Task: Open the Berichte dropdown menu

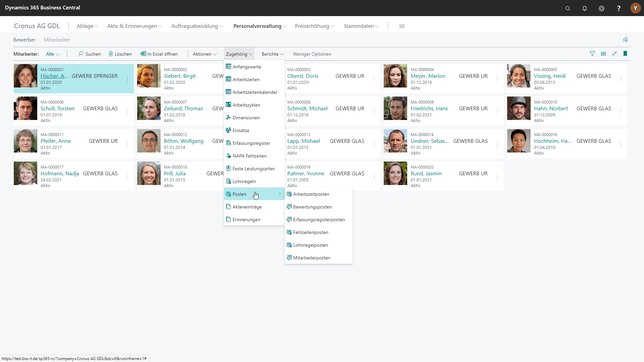Action: (272, 54)
